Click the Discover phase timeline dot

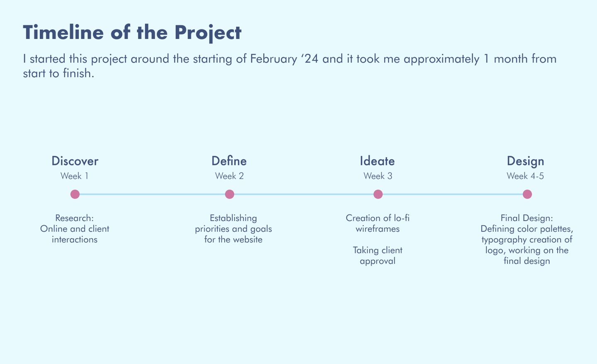point(75,194)
